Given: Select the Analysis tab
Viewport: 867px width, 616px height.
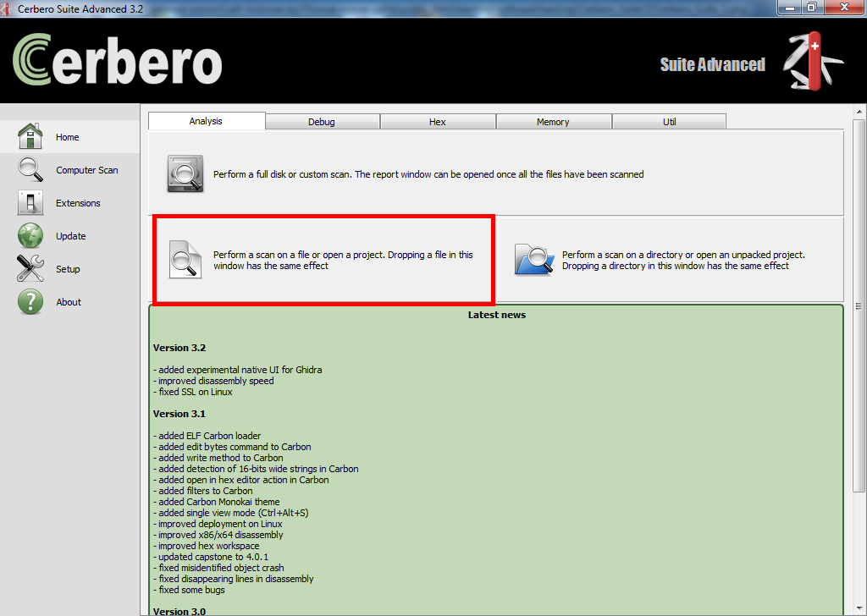Looking at the screenshot, I should 206,121.
